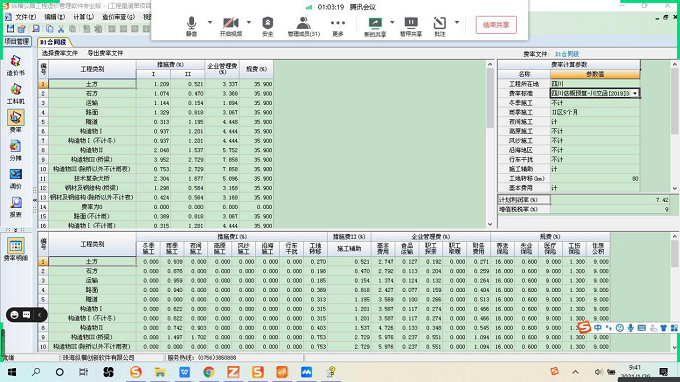Select the 土方 row in upper table

coord(92,84)
